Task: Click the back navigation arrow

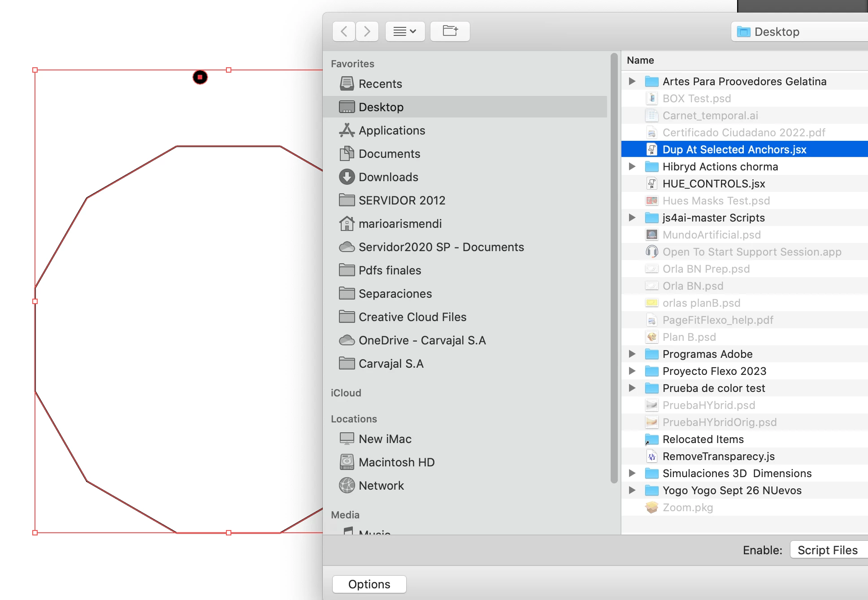Action: [344, 31]
